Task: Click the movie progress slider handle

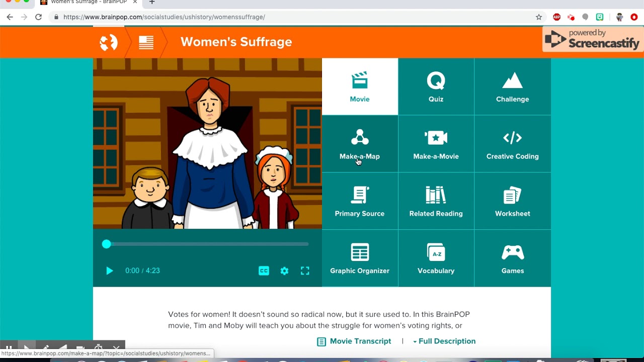Action: coord(106,244)
